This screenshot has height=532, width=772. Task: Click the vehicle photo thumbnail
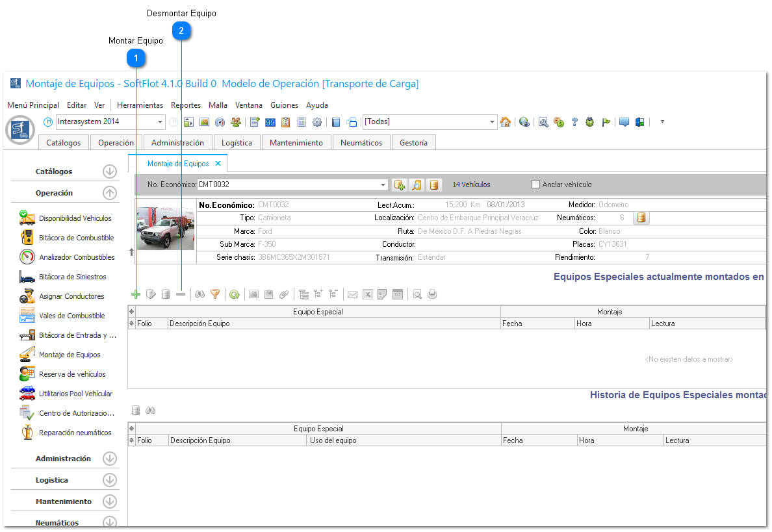coord(166,229)
